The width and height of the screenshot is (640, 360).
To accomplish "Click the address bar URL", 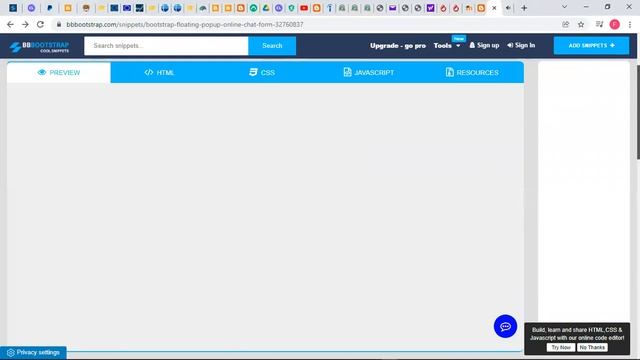I will coord(184,24).
